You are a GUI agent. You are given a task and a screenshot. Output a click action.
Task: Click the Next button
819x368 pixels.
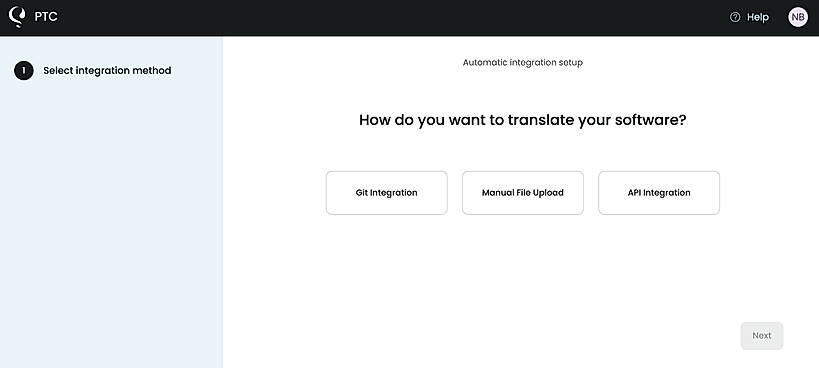tap(762, 336)
